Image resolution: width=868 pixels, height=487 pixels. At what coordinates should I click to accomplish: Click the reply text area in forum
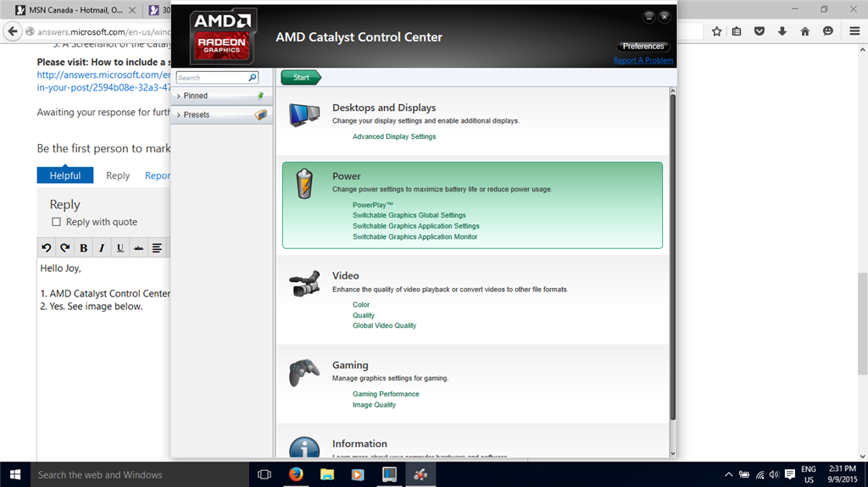click(x=103, y=360)
